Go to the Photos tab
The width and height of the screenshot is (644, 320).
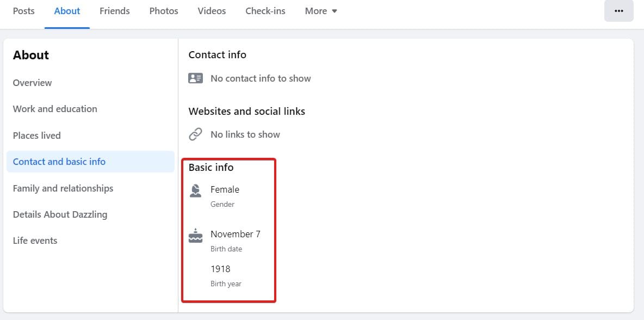coord(164,11)
